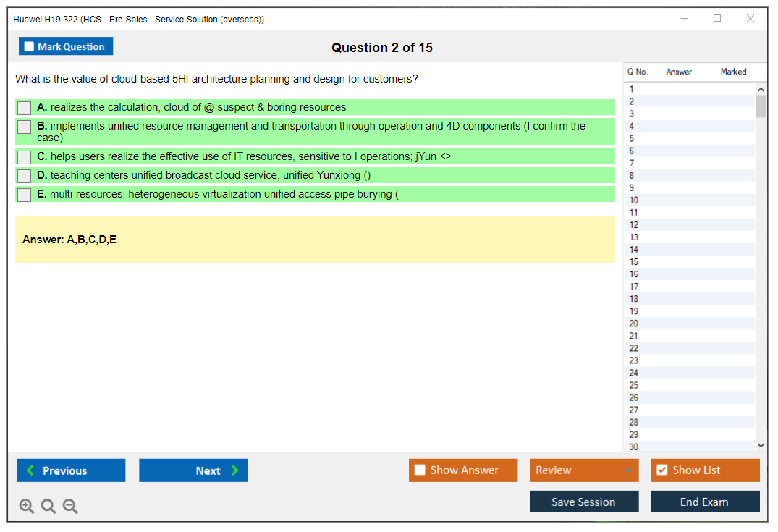This screenshot has height=532, width=778.
Task: Check the box for option E
Action: tap(25, 195)
